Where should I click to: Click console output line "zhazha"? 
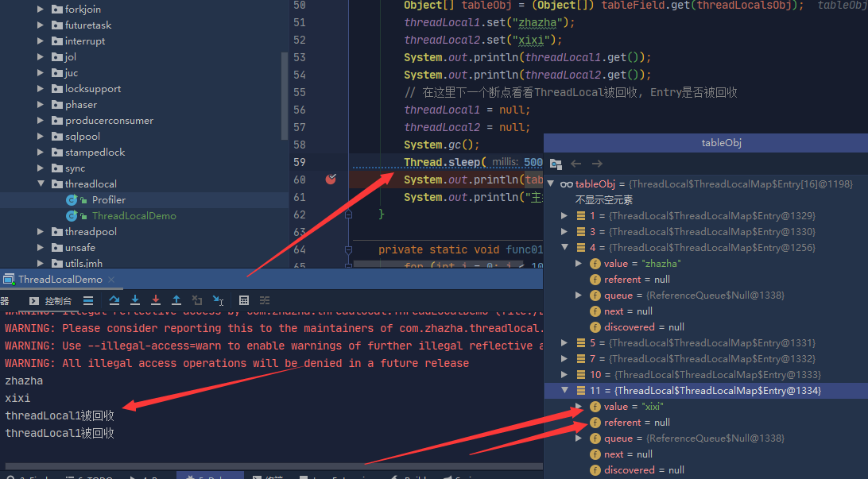(x=24, y=380)
